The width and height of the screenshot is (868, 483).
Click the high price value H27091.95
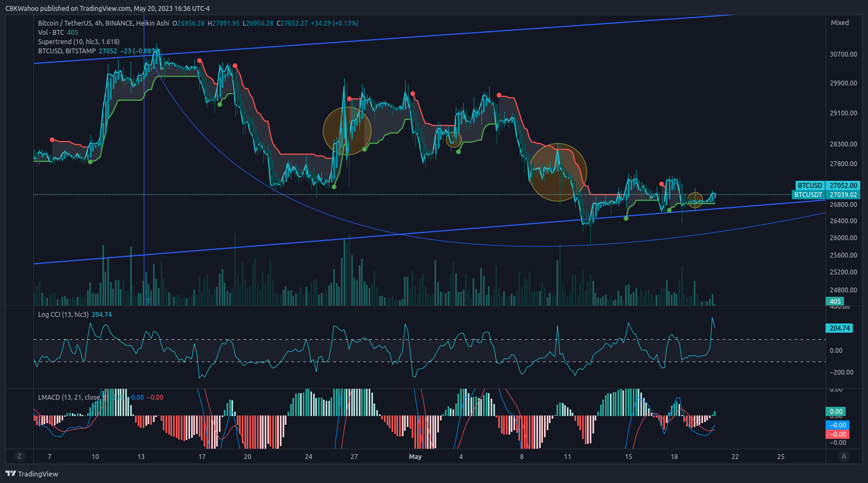tap(223, 23)
